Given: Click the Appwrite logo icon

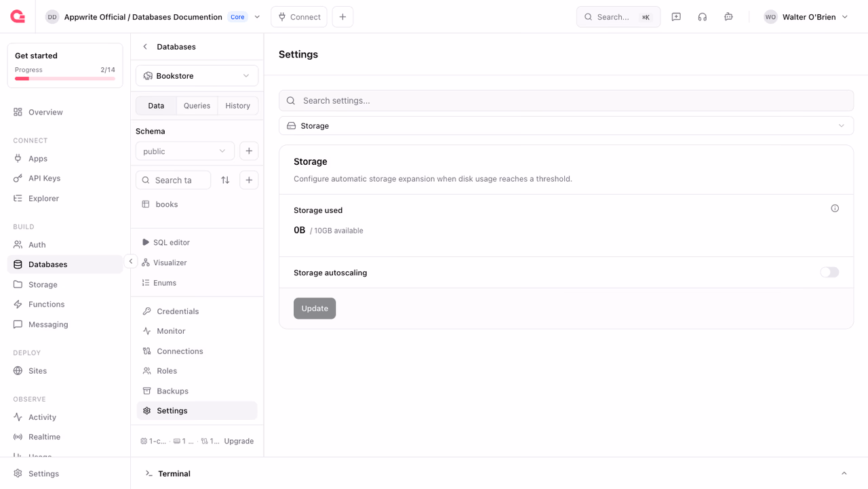Looking at the screenshot, I should click(18, 16).
